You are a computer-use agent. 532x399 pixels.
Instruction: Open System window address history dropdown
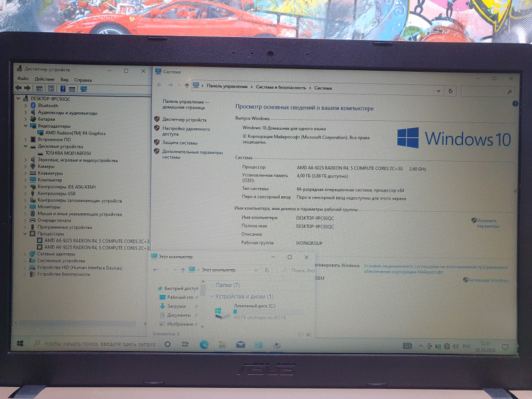click(438, 91)
